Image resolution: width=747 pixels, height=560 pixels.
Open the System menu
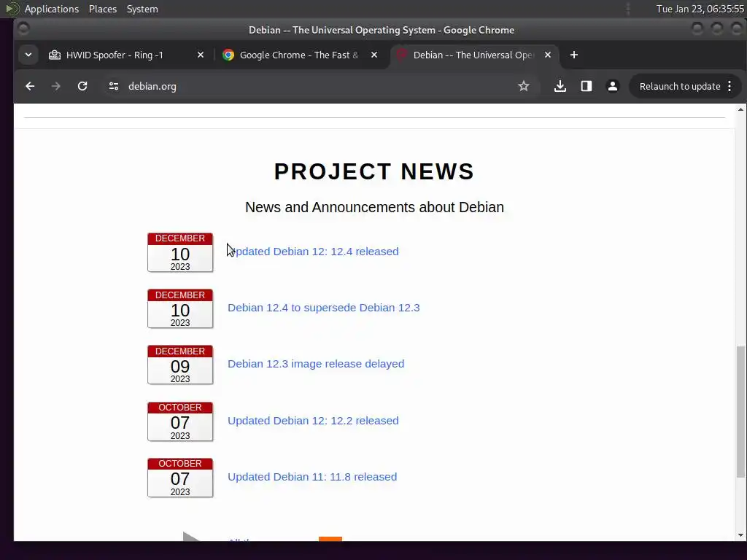142,9
